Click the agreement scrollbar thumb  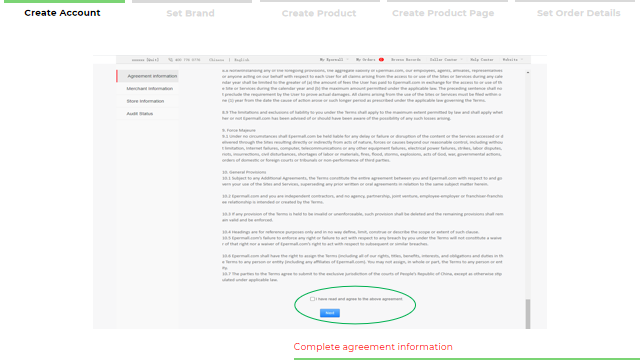[x=528, y=313]
